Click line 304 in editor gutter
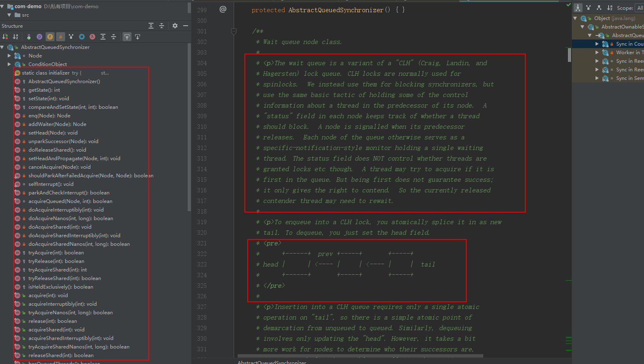Viewport: 644px width, 364px height. pyautogui.click(x=202, y=63)
